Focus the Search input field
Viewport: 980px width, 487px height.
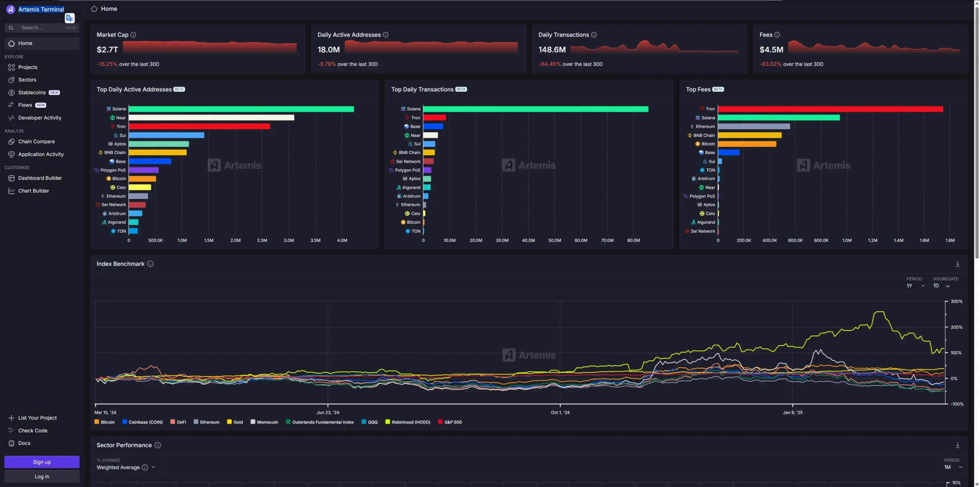[x=42, y=28]
